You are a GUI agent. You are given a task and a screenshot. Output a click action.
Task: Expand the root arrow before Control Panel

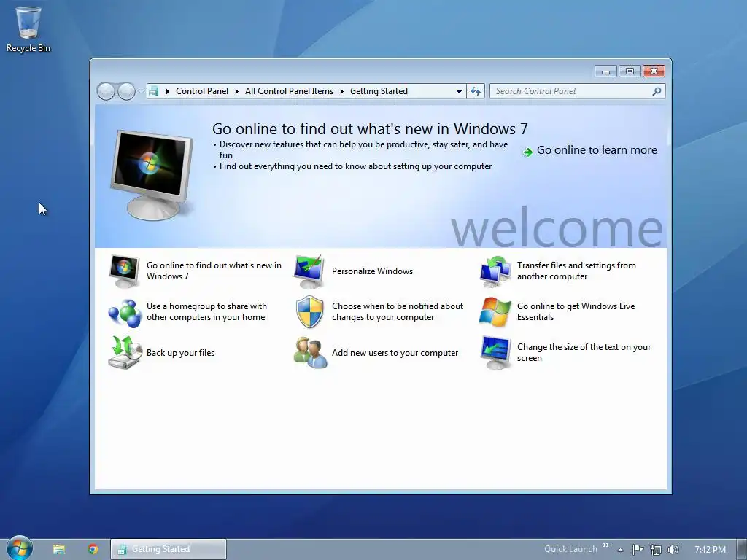(167, 91)
